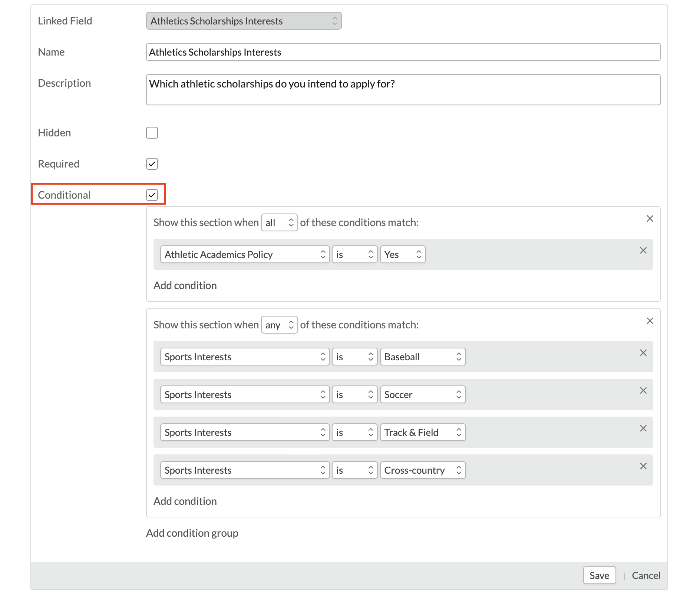Click the Cancel link
700x596 pixels.
(x=646, y=576)
